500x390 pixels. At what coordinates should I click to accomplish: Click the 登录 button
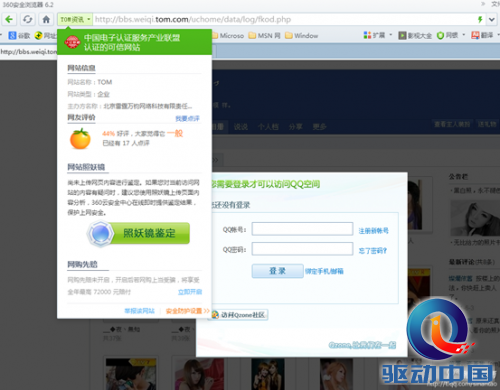point(277,271)
